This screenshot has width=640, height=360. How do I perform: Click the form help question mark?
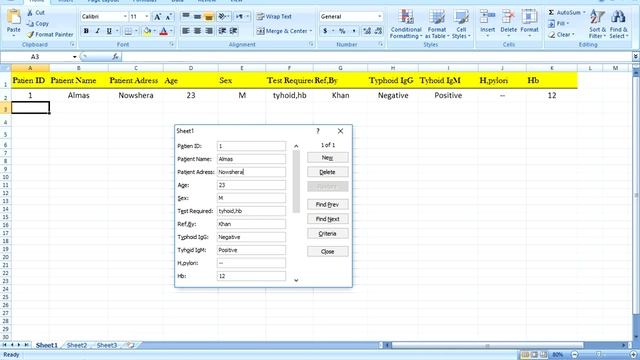click(x=318, y=131)
